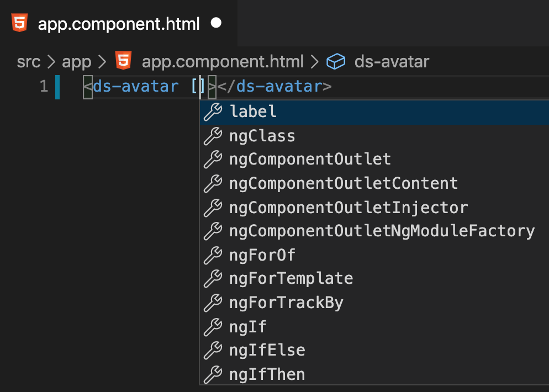Click the wrench icon next to ngClass
The height and width of the screenshot is (392, 549).
(213, 136)
